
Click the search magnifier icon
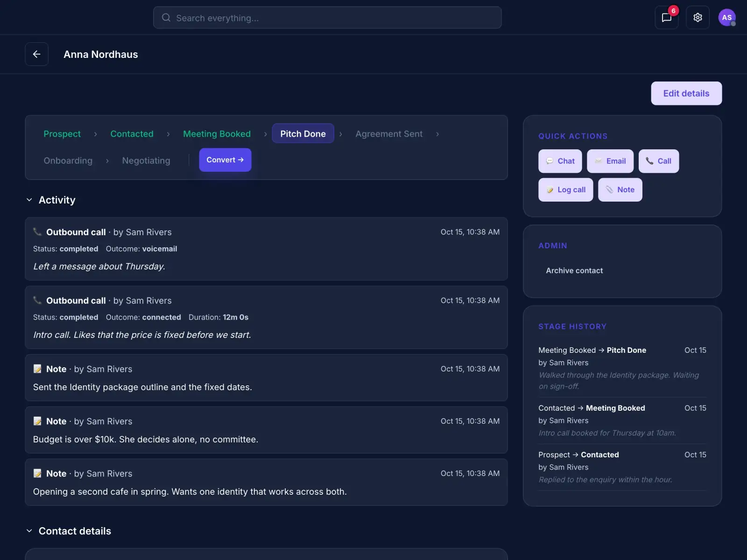tap(166, 18)
